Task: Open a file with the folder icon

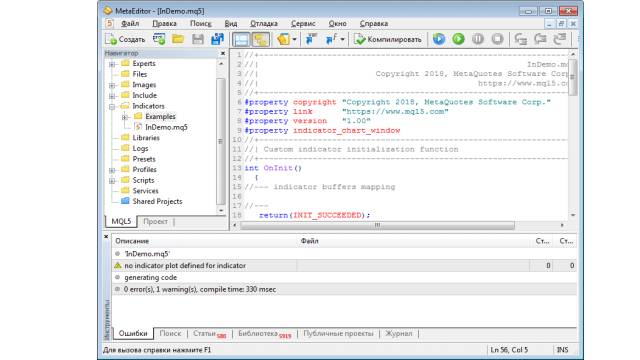Action: tap(178, 39)
